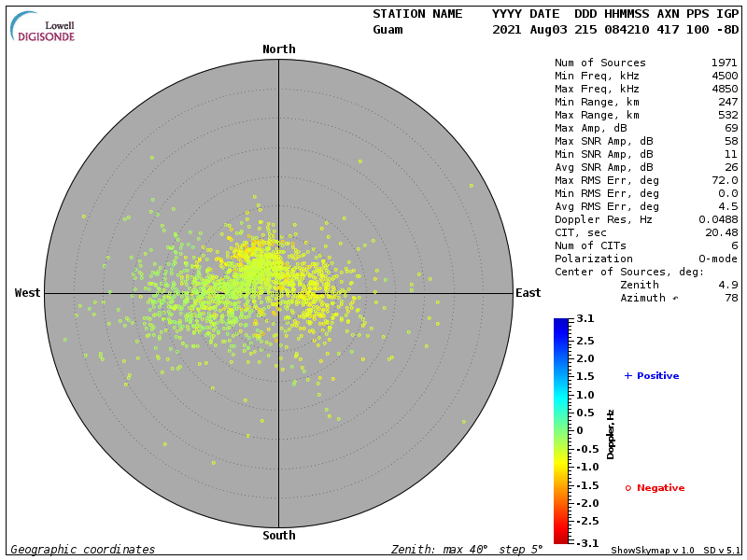Click the Lowell Digisonde logo
747x560 pixels.
coord(43,26)
